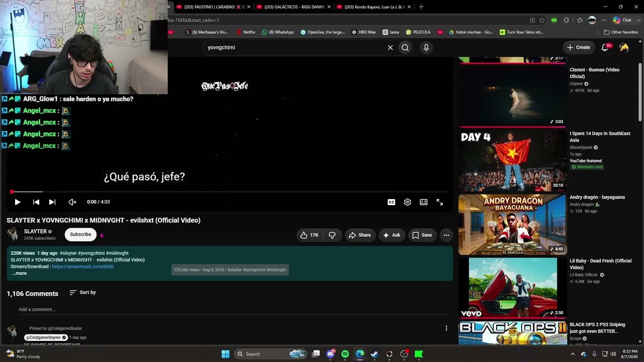The image size is (644, 362).
Task: Skip to the next video
Action: tap(52, 202)
